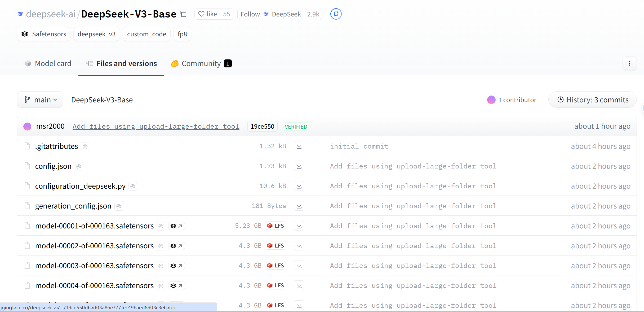
Task: Click LFS badge on model-00002 file
Action: (x=276, y=246)
